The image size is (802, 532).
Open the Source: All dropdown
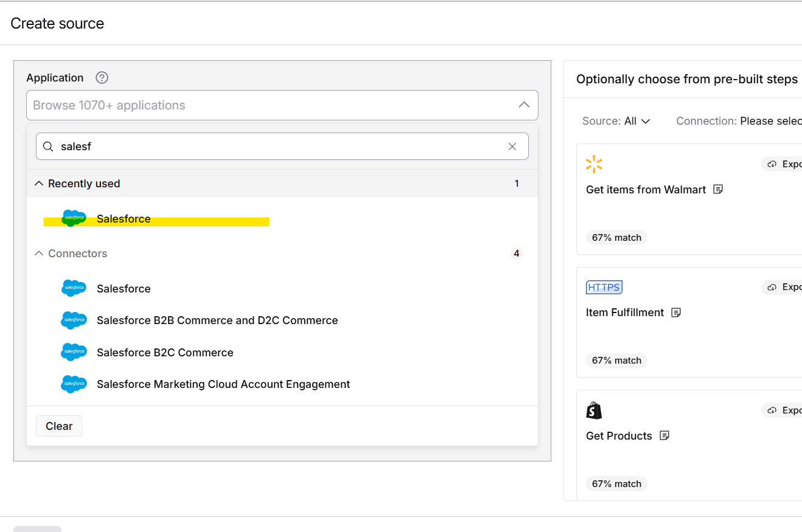tap(616, 120)
